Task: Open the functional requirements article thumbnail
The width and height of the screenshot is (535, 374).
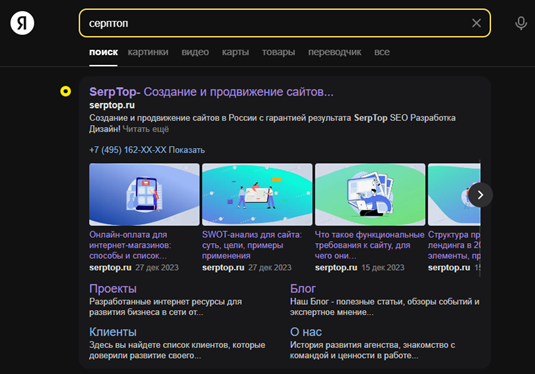Action: [x=370, y=195]
